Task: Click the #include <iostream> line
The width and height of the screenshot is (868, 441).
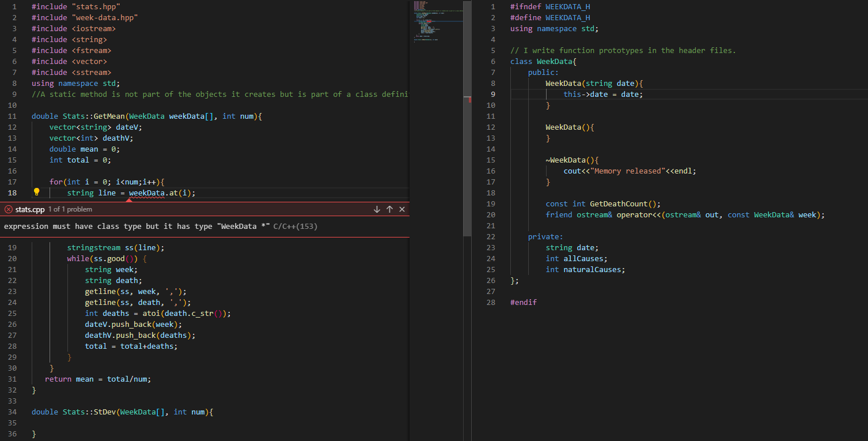Action: 74,29
